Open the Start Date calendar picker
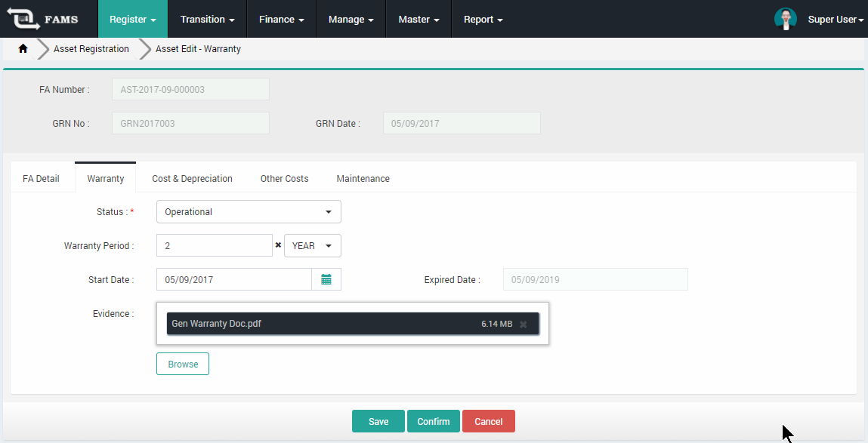 pos(326,279)
